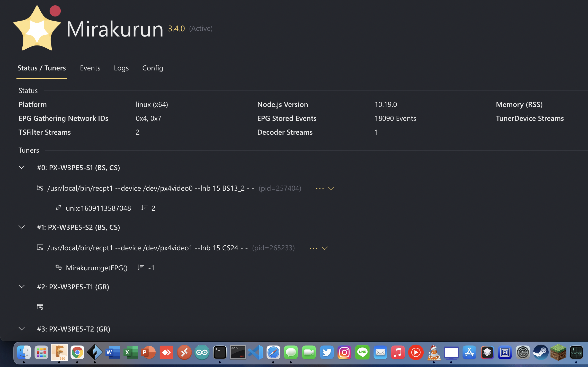Image resolution: width=588 pixels, height=367 pixels.
Task: Click the EPG Gathering Network IDs value 0x4, 0x7
Action: click(148, 118)
